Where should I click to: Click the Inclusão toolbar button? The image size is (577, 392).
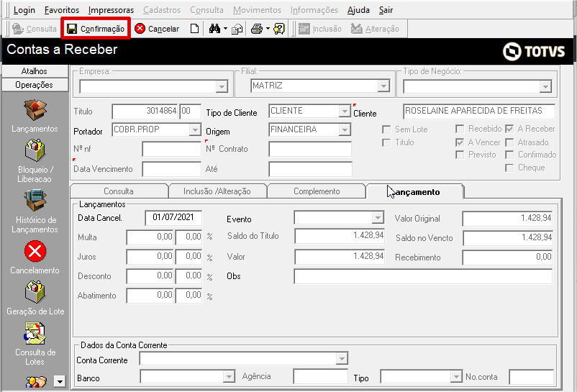[319, 29]
